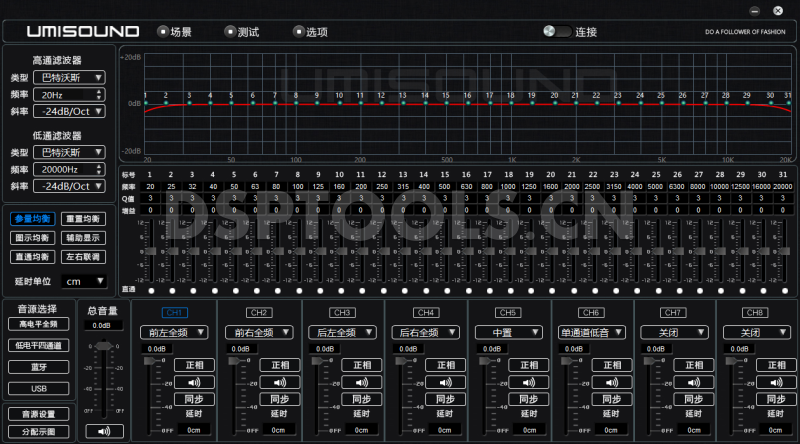
Task: Click the 图示均衡 button
Action: point(33,238)
